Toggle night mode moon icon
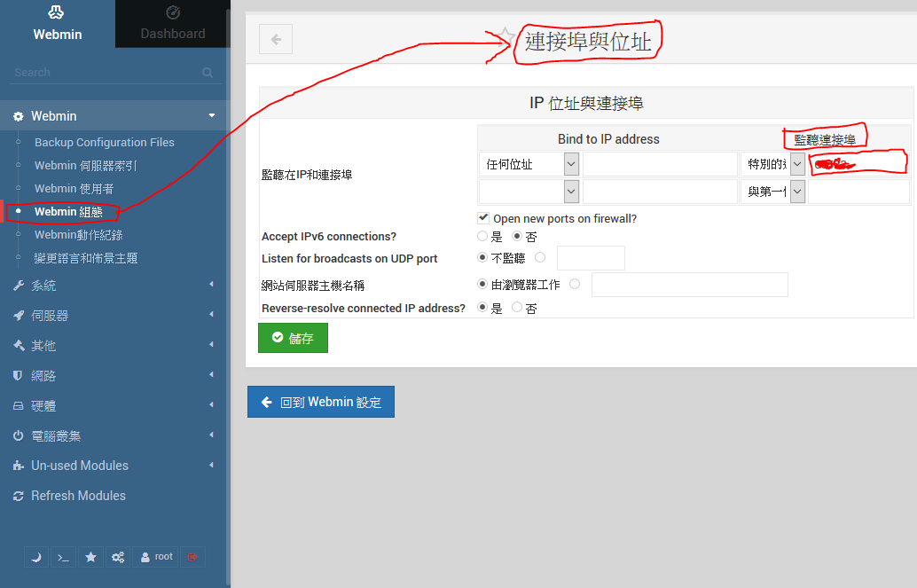 coord(36,557)
